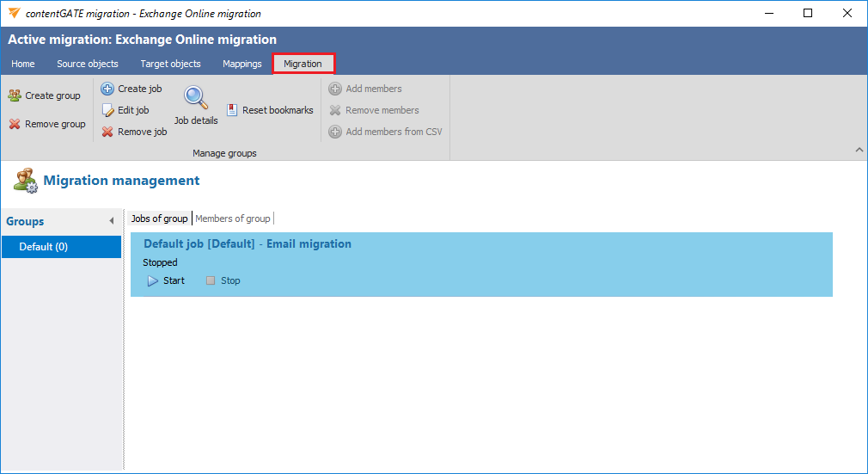Collapse the Groups side panel arrow

click(x=111, y=222)
